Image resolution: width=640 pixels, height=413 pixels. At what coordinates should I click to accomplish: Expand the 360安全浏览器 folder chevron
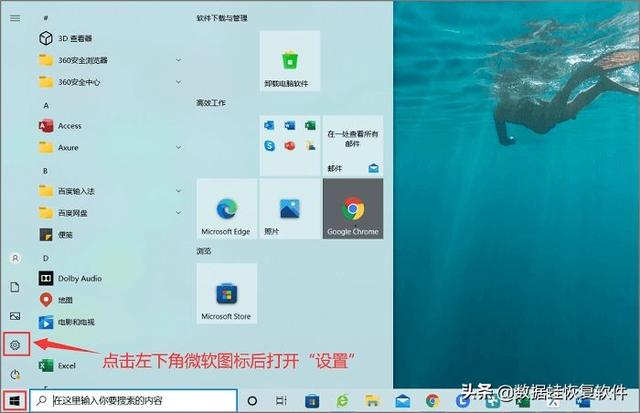tap(178, 60)
